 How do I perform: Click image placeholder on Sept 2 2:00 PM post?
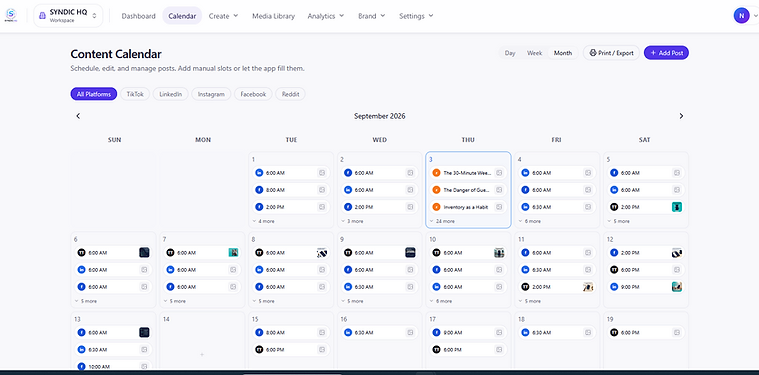pos(410,207)
